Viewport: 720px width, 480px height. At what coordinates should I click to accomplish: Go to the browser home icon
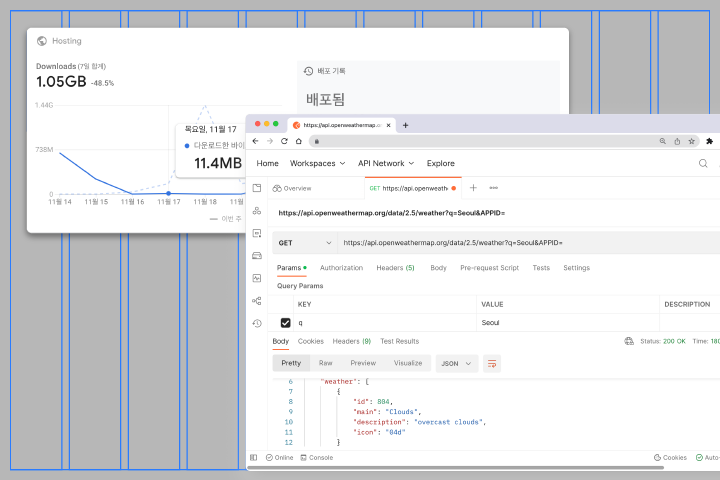299,141
